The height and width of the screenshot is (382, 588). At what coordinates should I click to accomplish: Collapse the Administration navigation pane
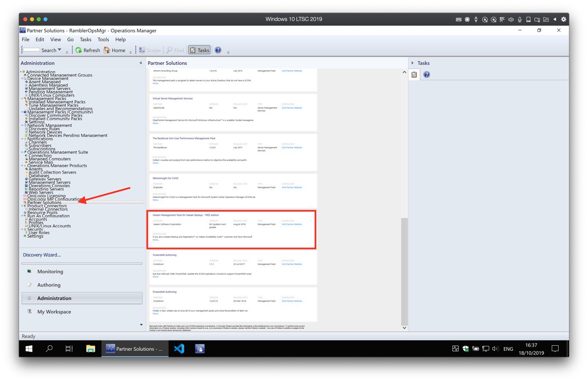(x=141, y=63)
